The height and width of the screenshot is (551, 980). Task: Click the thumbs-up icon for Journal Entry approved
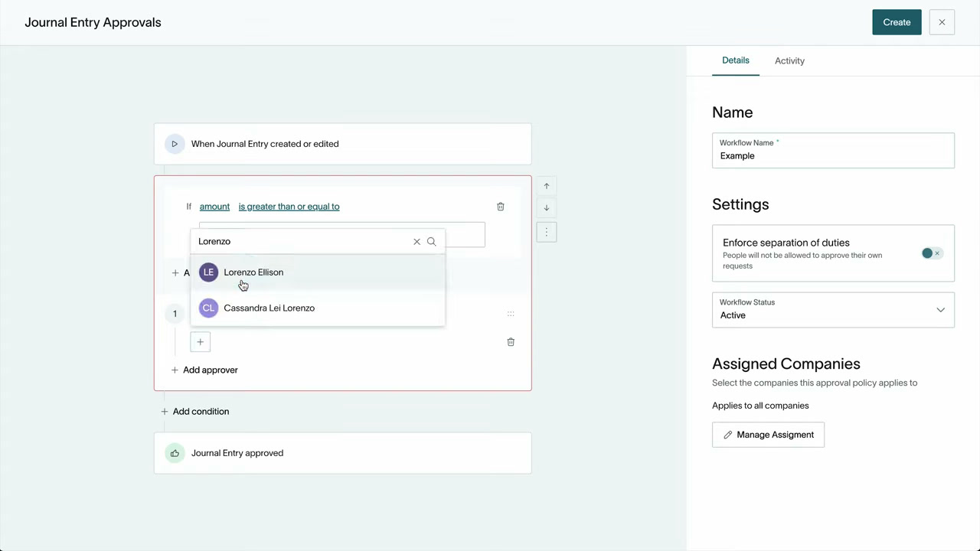[x=175, y=453]
